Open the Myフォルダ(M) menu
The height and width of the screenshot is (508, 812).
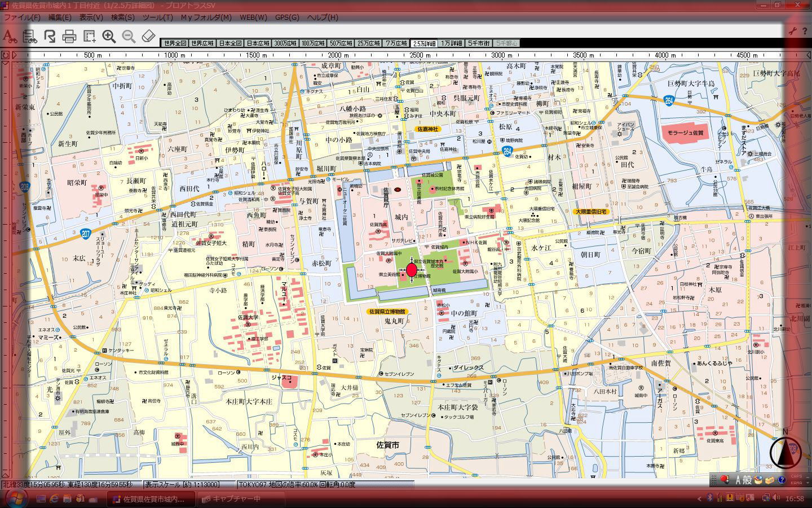[206, 17]
